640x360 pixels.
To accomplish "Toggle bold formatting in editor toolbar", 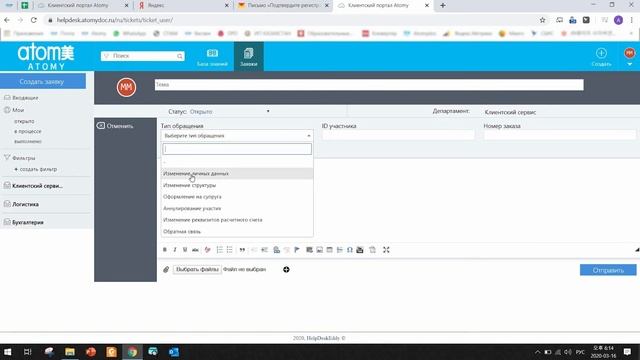I will pyautogui.click(x=165, y=250).
